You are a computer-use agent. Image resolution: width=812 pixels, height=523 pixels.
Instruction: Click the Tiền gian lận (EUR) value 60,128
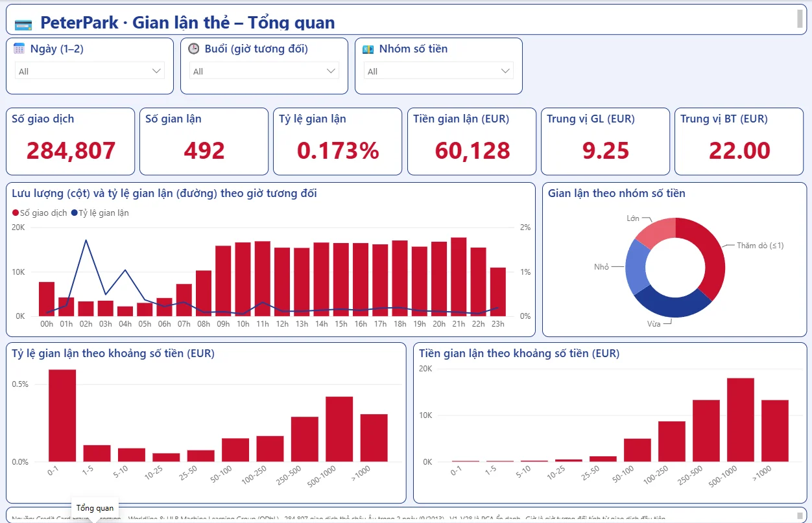tap(472, 150)
